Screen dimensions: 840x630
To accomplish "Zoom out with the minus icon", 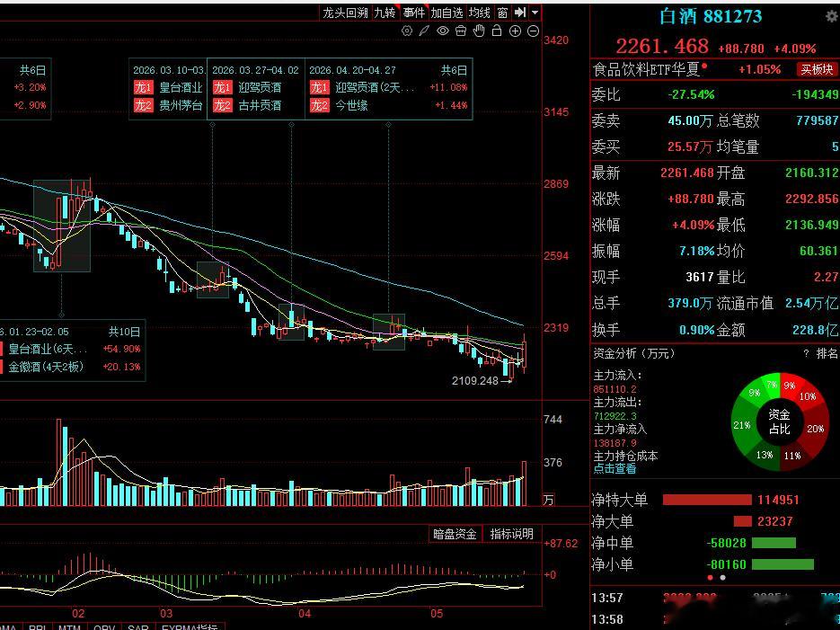I will coord(533,31).
